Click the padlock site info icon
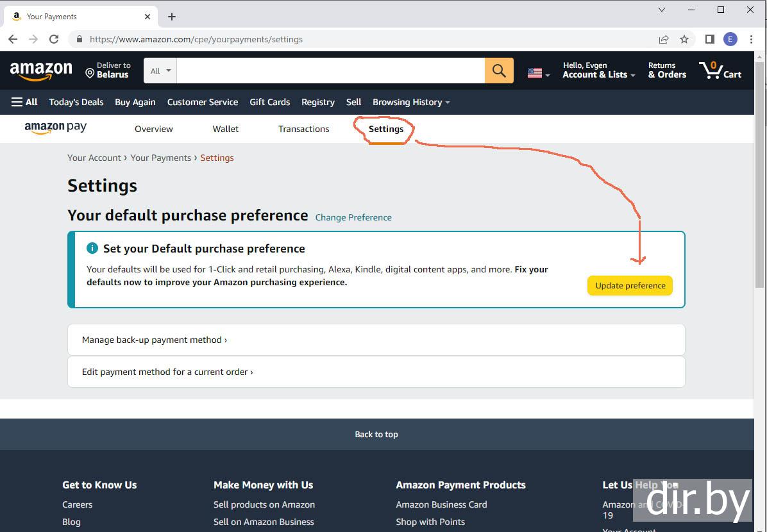The width and height of the screenshot is (767, 532). tap(80, 39)
